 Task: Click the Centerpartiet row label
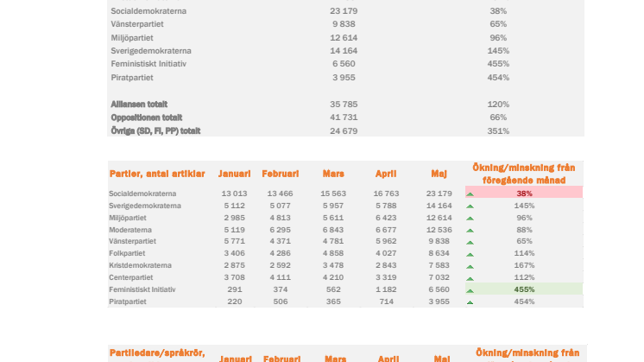[130, 278]
